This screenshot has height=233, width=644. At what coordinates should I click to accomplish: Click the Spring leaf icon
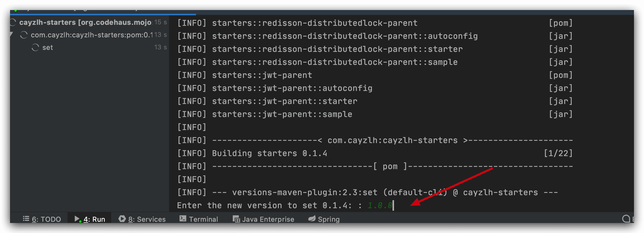[312, 218]
